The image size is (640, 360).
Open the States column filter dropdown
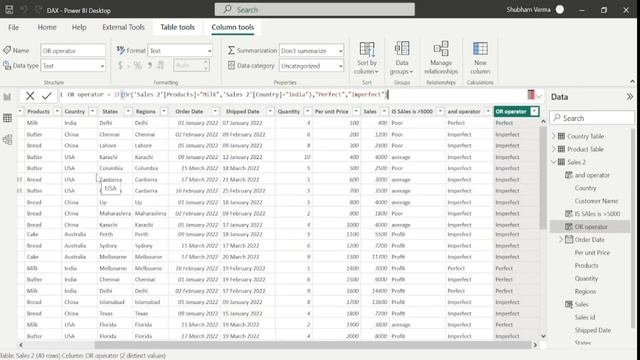click(128, 111)
